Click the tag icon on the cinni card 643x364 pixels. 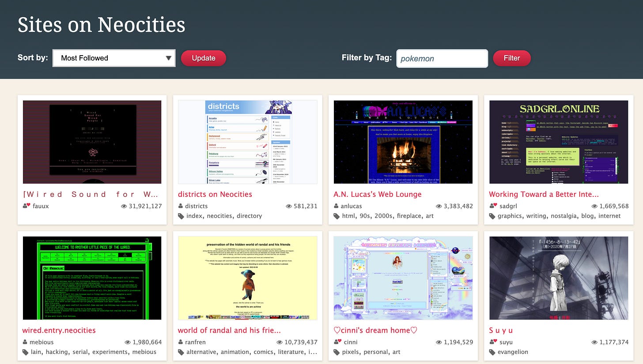[x=337, y=352]
